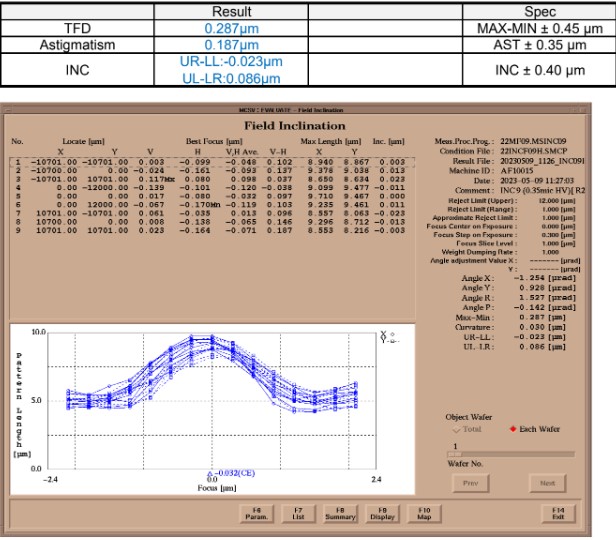The image size is (616, 540).
Task: Select the Total object wafer option
Action: pos(462,428)
